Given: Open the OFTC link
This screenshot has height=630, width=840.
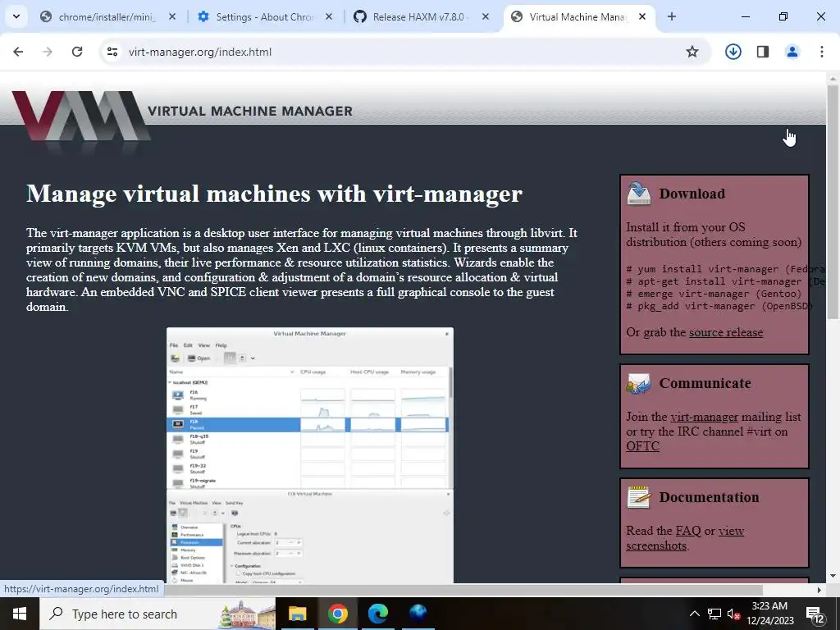Looking at the screenshot, I should click(x=643, y=446).
